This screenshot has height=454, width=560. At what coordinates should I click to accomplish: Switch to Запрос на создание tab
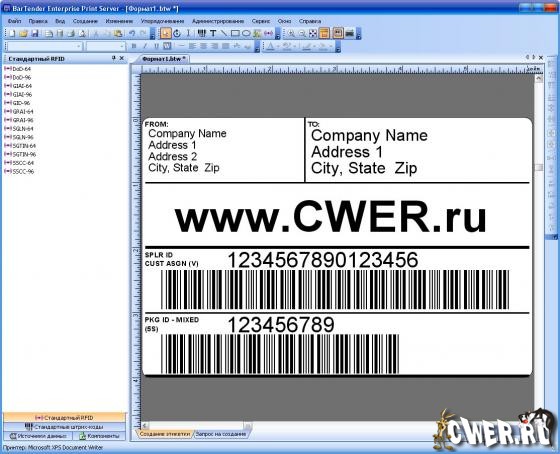point(221,434)
